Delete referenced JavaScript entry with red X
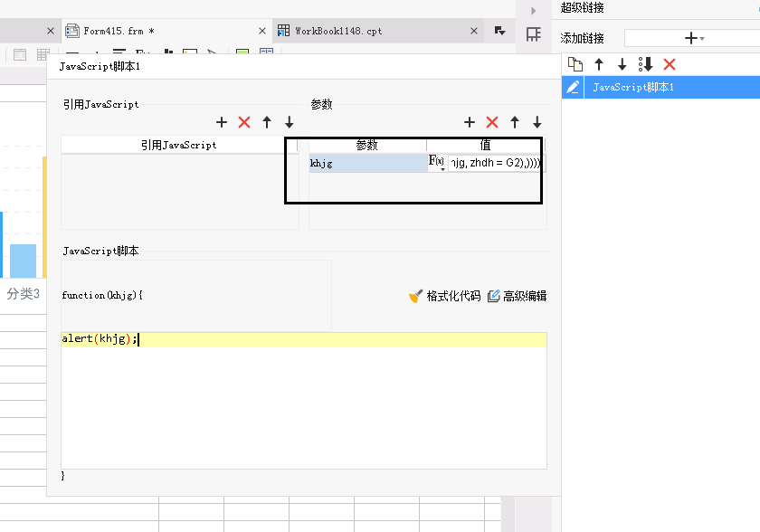 coord(244,122)
